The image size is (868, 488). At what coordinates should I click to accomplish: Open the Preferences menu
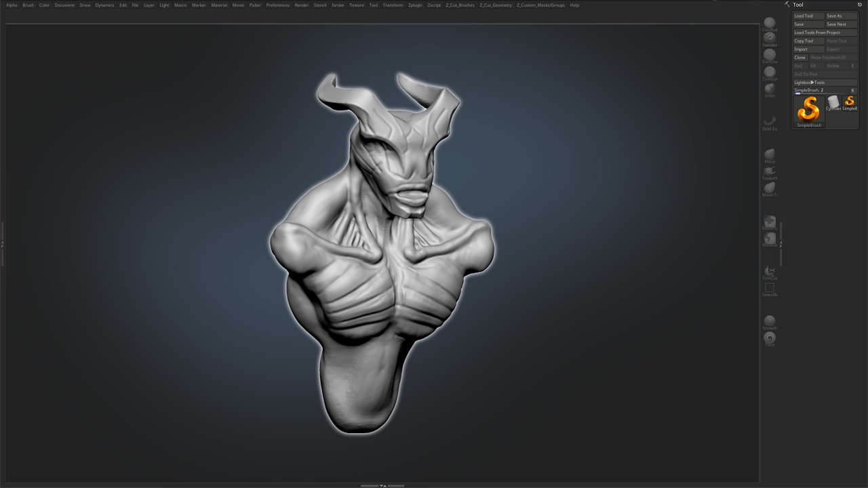pyautogui.click(x=278, y=5)
